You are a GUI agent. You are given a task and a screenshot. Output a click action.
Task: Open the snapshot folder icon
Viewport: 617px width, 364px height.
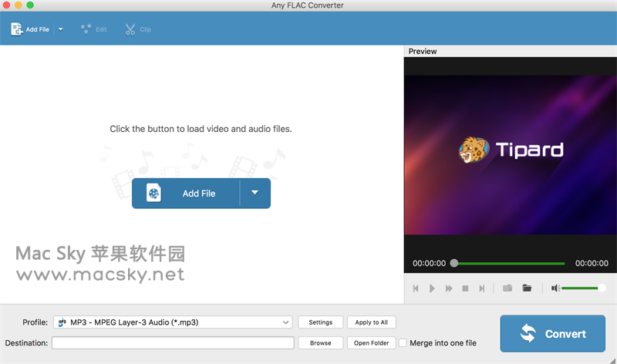(527, 288)
